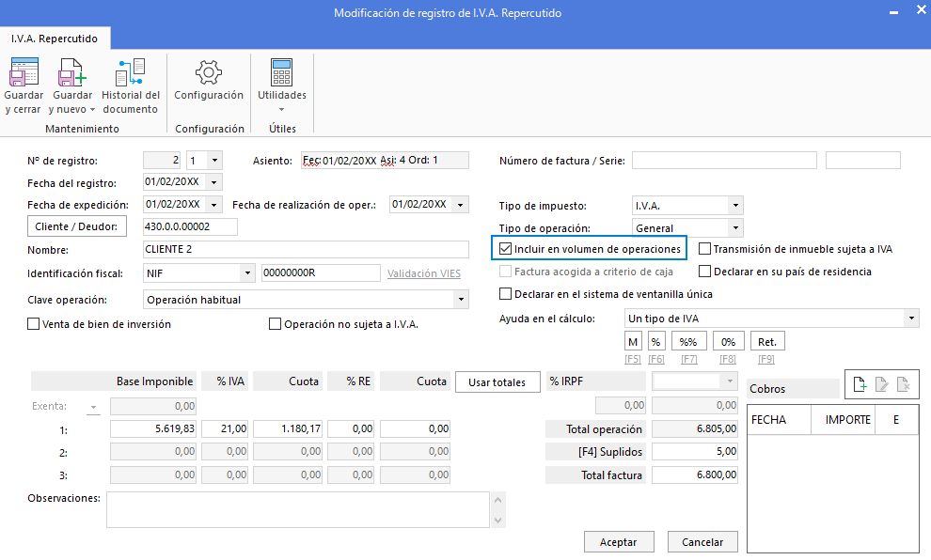This screenshot has width=931, height=560.
Task: Click new cobro icon in Cobros
Action: [860, 384]
